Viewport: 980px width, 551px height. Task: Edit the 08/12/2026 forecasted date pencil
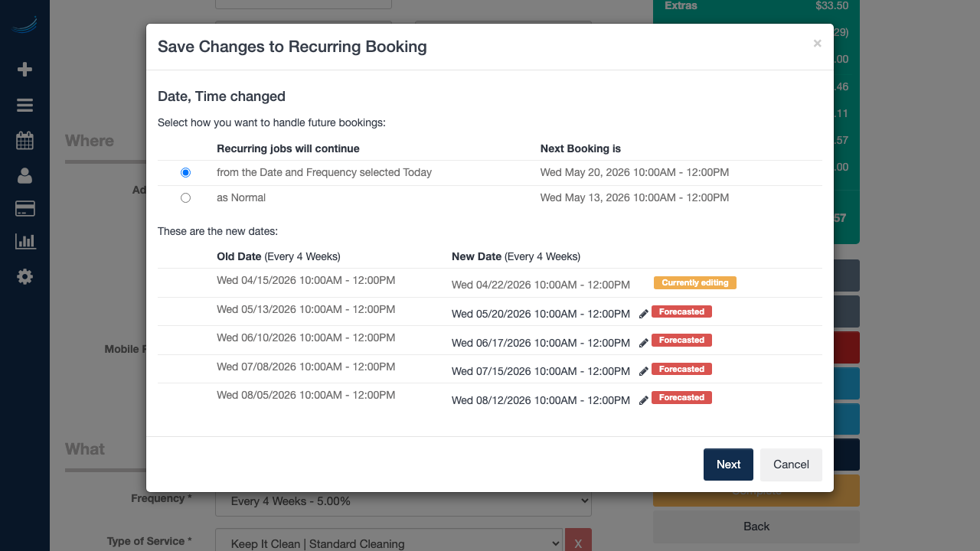(x=644, y=400)
